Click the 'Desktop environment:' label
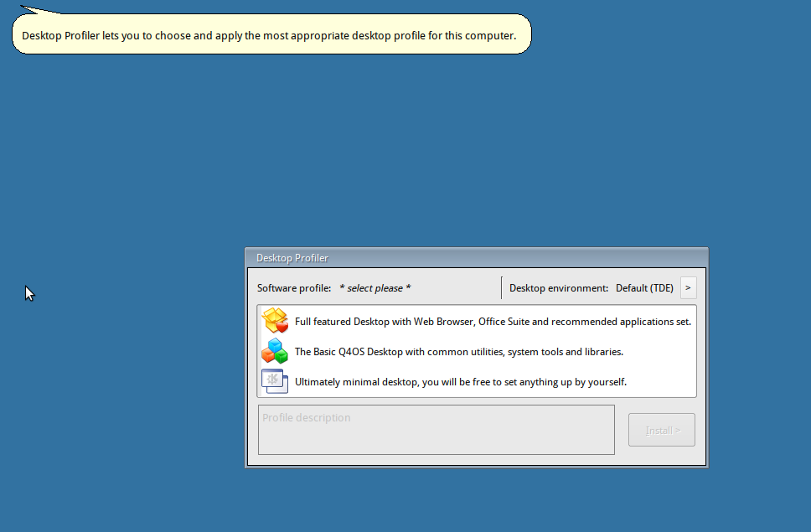Screen dimensions: 811x532 (559, 288)
